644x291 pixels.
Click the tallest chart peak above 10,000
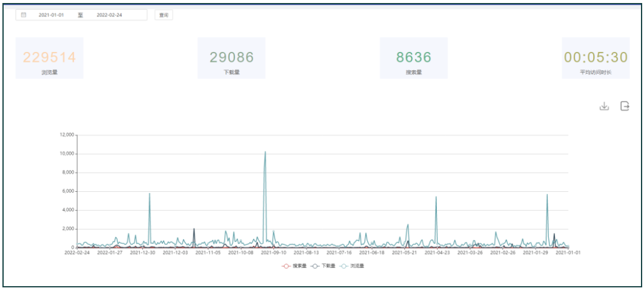[x=265, y=152]
